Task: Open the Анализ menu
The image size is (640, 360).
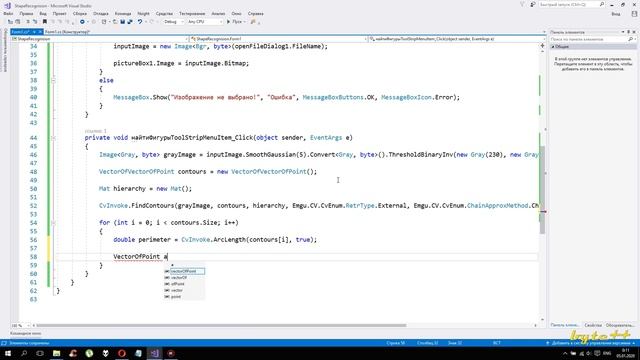Action: [218, 13]
